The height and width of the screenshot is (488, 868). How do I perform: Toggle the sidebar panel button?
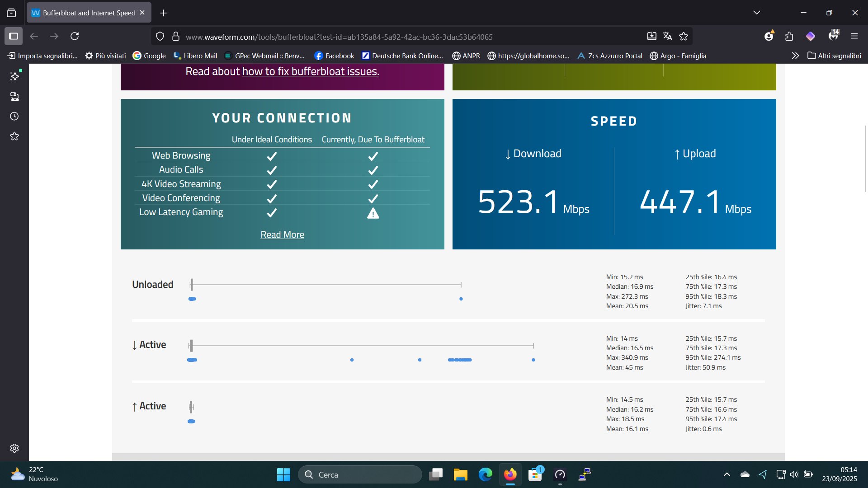pyautogui.click(x=14, y=36)
